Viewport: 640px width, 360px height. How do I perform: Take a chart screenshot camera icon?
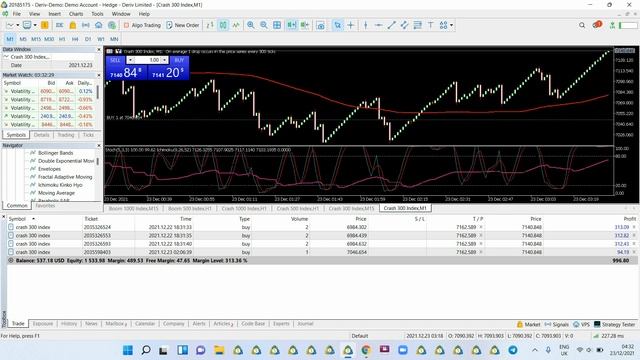[321, 25]
